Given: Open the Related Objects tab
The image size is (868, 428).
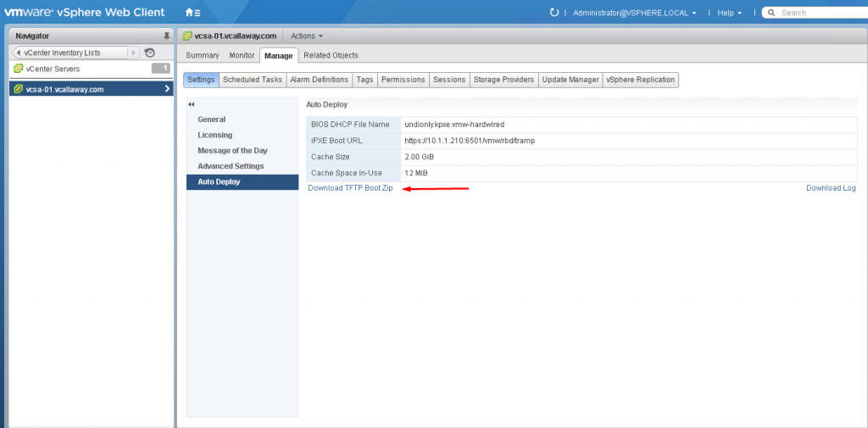Looking at the screenshot, I should tap(331, 55).
